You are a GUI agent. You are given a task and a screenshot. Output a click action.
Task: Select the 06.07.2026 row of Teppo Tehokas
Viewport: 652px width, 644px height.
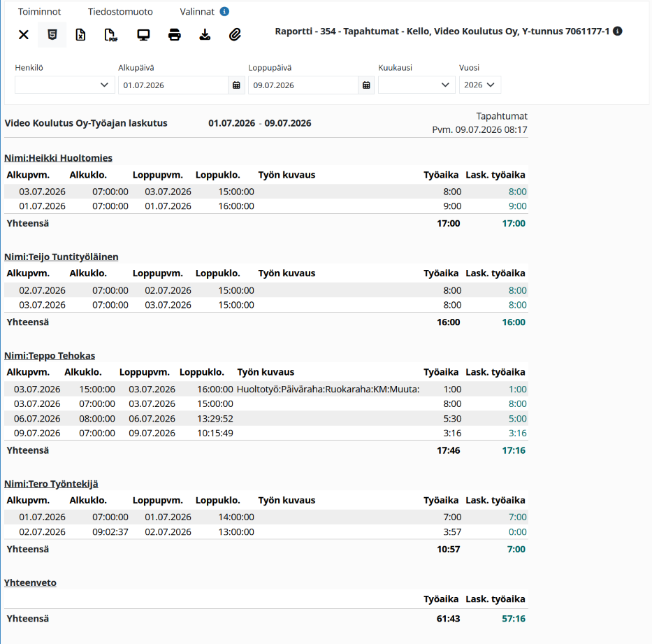coord(266,419)
